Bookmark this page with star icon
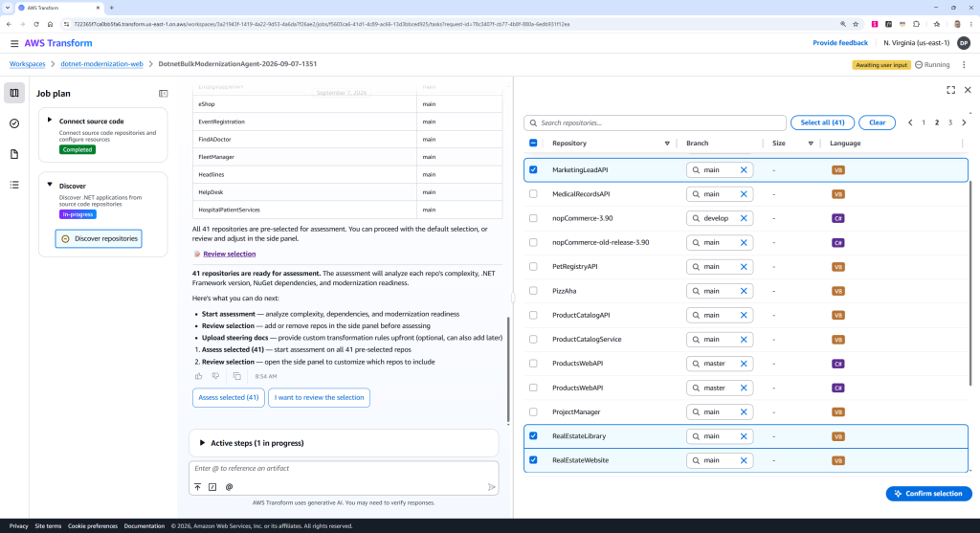The width and height of the screenshot is (980, 533). 856,24
